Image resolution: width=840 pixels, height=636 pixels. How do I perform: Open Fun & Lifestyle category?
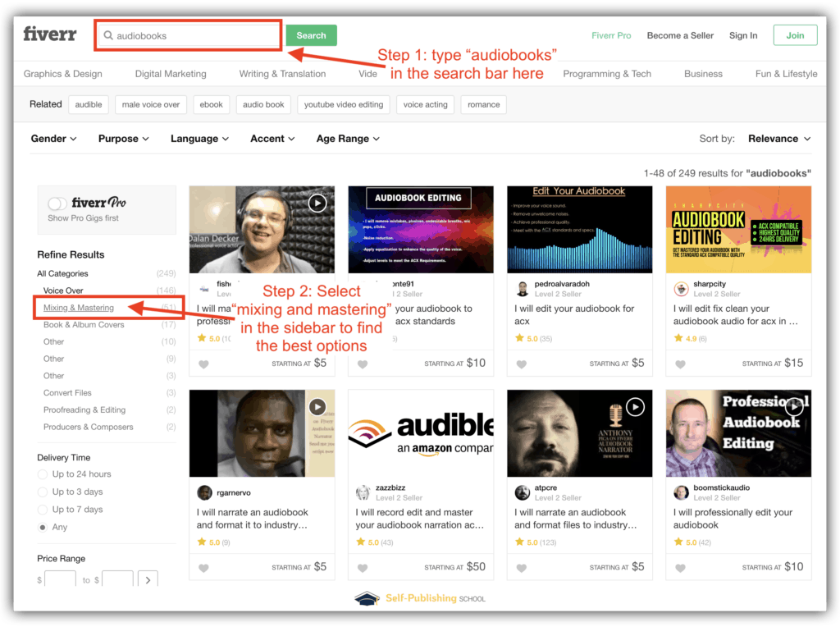point(786,74)
